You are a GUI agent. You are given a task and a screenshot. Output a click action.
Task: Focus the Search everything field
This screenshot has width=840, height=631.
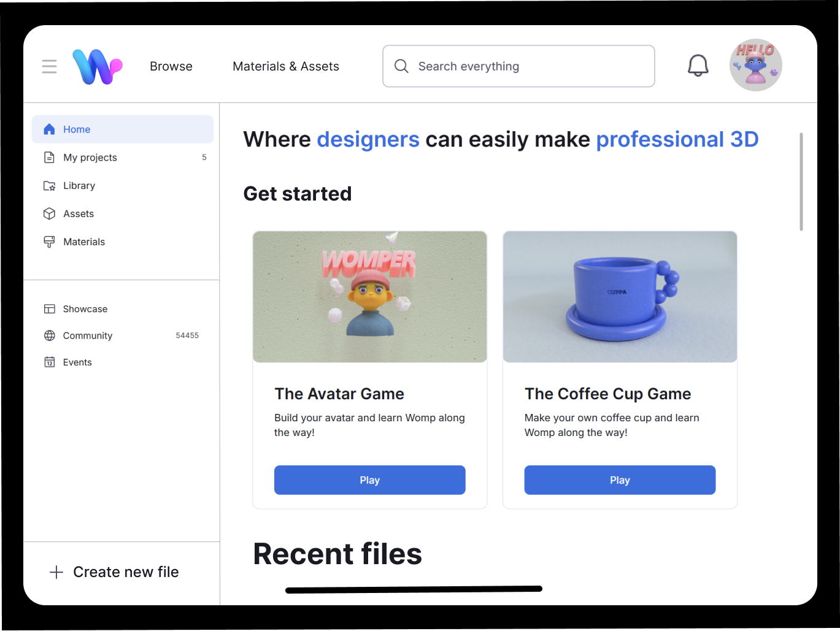[x=528, y=66]
